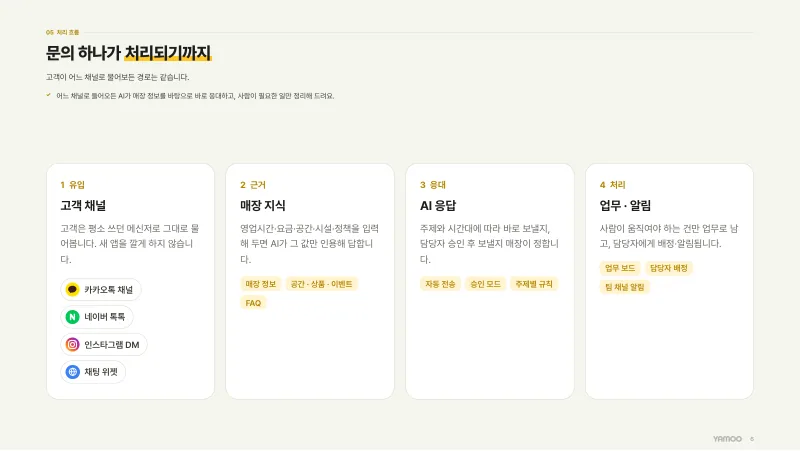Click the 팀 채널 알림 tag

[x=624, y=287]
